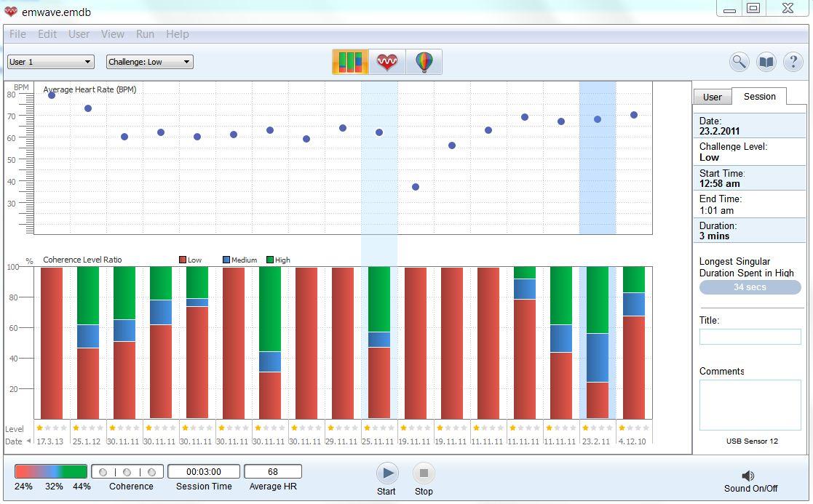The image size is (813, 504).
Task: Click the star rating under 25.1.12
Action: click(x=88, y=428)
